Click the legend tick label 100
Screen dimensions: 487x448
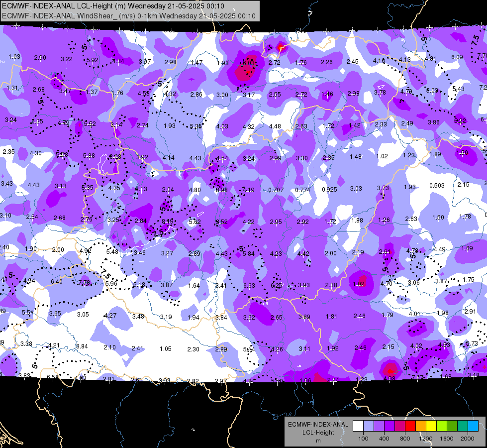(363, 439)
